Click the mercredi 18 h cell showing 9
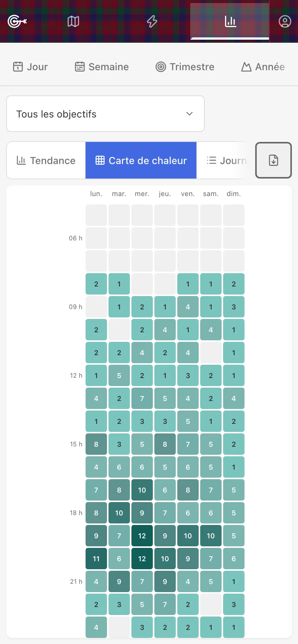Screen dimensions: 298x644 click(142, 513)
